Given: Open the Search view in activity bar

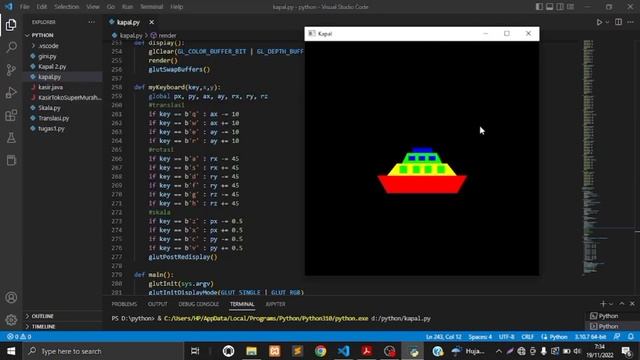Looking at the screenshot, I should pyautogui.click(x=11, y=47).
